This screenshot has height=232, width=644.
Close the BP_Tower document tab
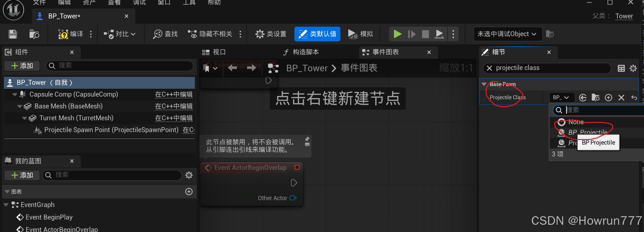click(x=126, y=16)
